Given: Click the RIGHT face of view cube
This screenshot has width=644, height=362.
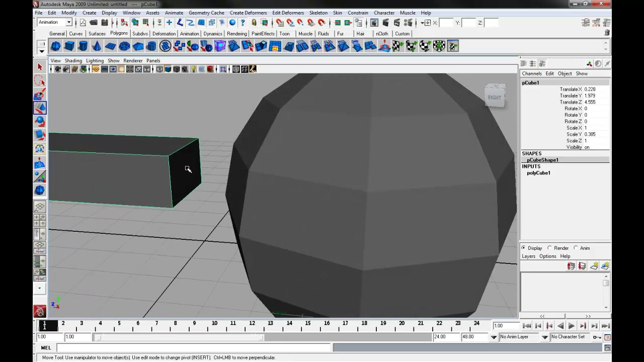Looking at the screenshot, I should click(x=495, y=97).
